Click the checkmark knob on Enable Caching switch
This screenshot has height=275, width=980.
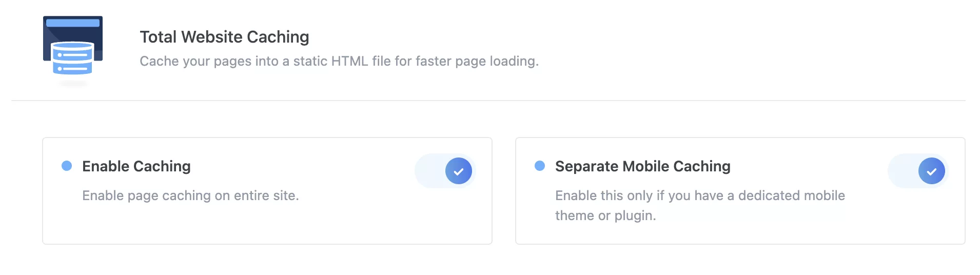click(x=459, y=171)
